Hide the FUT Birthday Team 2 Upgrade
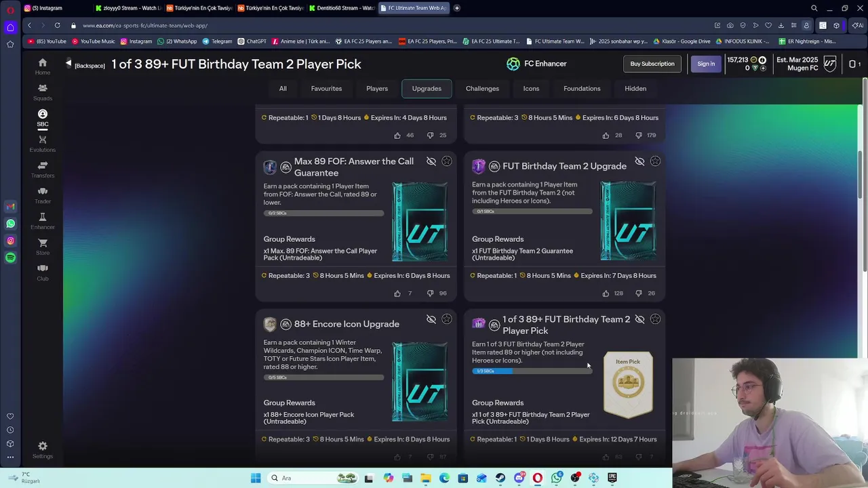This screenshot has height=488, width=868. pos(639,161)
